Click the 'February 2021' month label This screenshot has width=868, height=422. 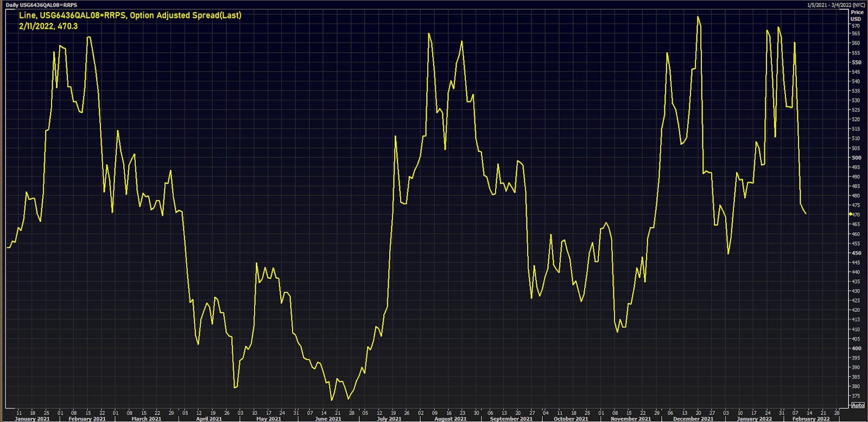tap(87, 419)
